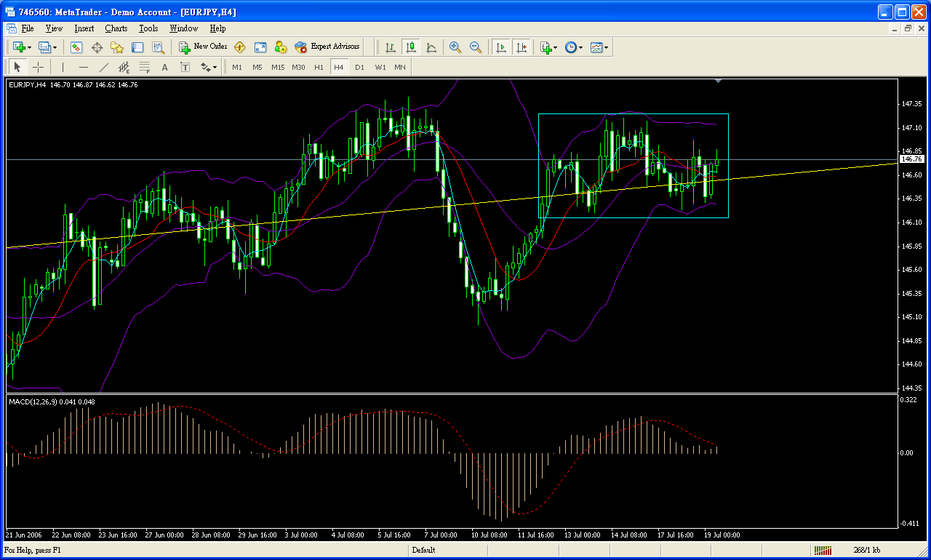Screen dimensions: 931x560
Task: Click the New Order button
Action: 203,47
